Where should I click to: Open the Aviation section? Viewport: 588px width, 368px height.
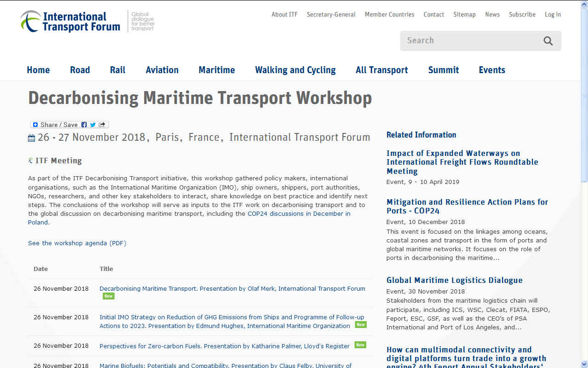[x=162, y=70]
